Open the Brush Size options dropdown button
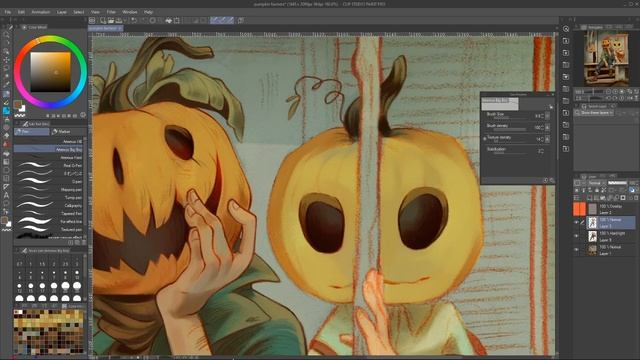Viewport: 640px width, 360px height. point(547,116)
